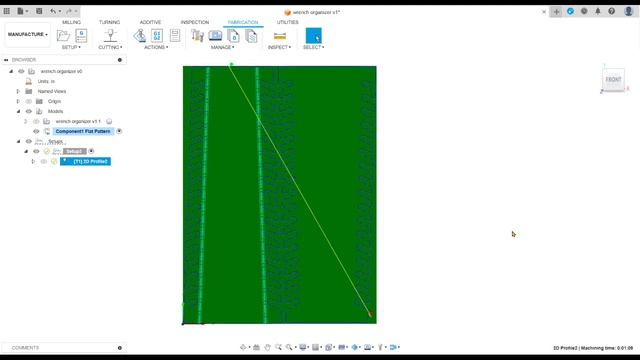Toggle visibility of Models node
Viewport: 640px width, 360px height.
(x=29, y=111)
